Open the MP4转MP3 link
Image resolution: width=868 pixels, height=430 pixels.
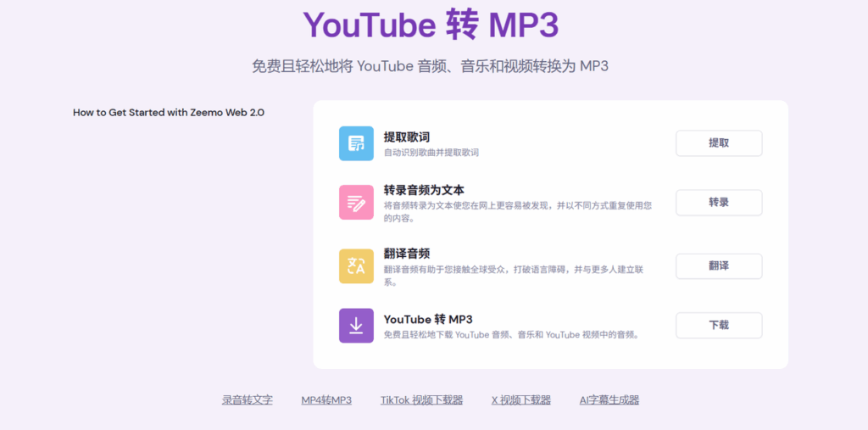point(326,400)
